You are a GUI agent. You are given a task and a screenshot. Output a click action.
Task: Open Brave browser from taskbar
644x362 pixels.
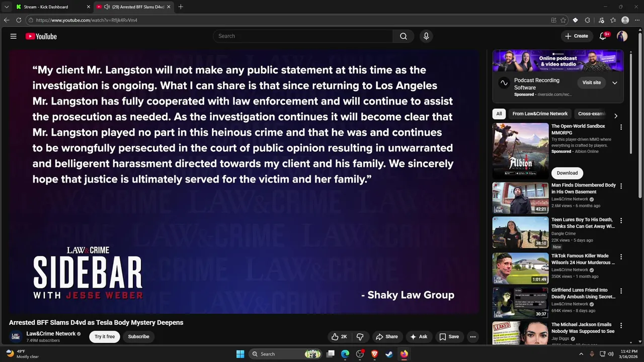(x=374, y=354)
